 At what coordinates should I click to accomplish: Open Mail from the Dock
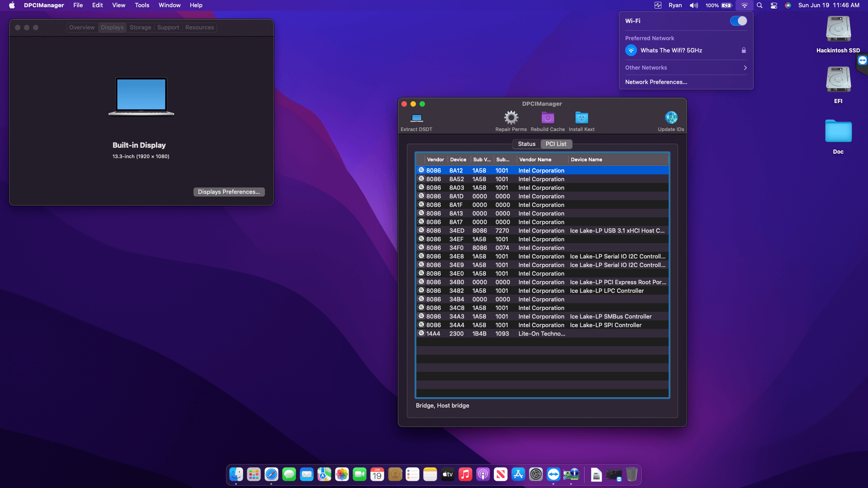[x=307, y=474]
